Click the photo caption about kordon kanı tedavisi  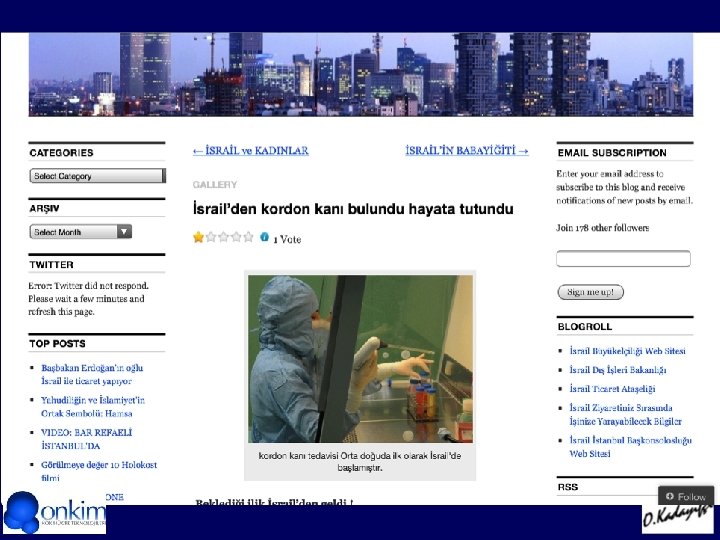tap(360, 462)
